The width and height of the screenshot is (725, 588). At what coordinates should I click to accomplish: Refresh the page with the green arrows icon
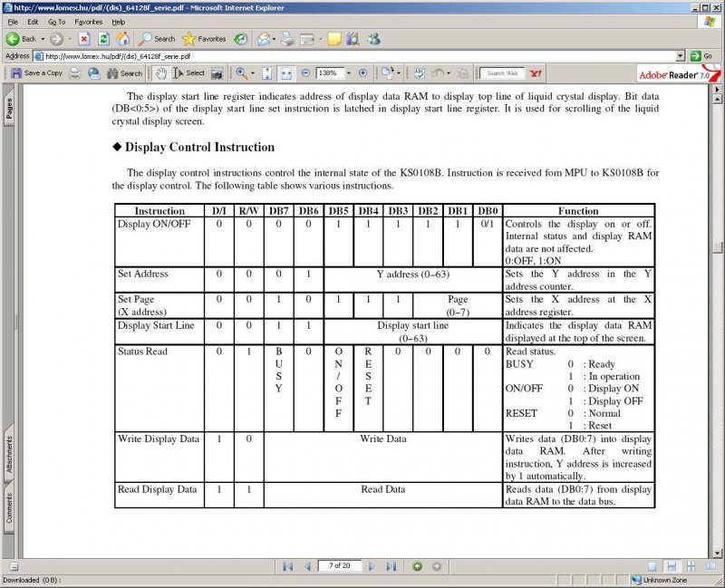point(103,39)
